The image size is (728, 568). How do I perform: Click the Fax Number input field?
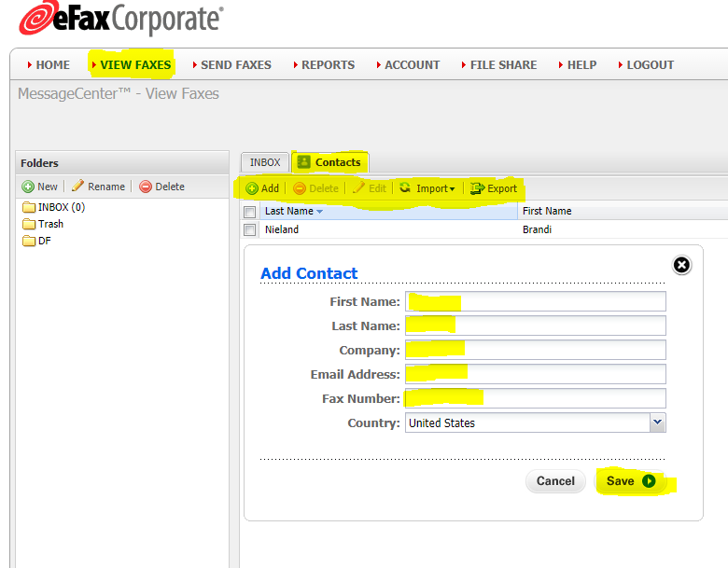tap(536, 398)
